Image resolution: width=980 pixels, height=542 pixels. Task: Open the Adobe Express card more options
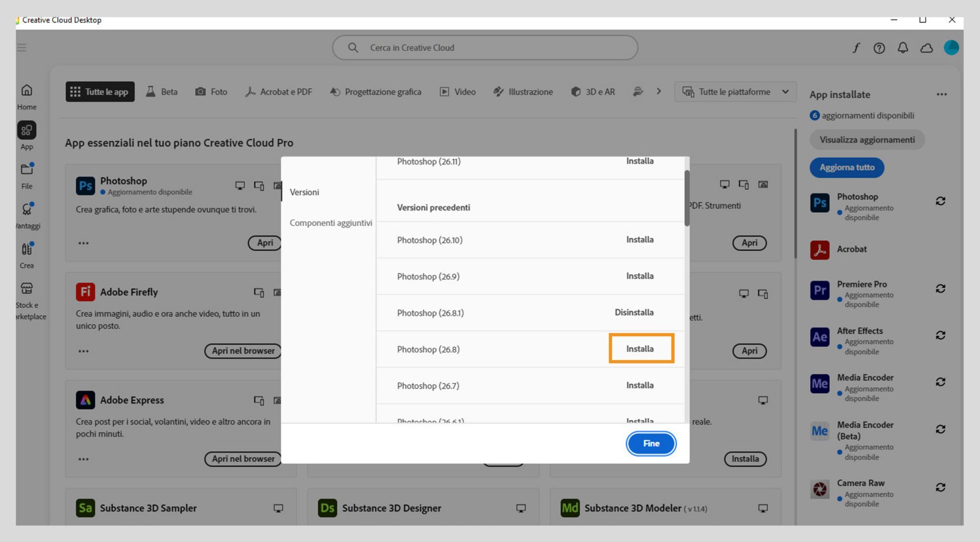pyautogui.click(x=84, y=459)
